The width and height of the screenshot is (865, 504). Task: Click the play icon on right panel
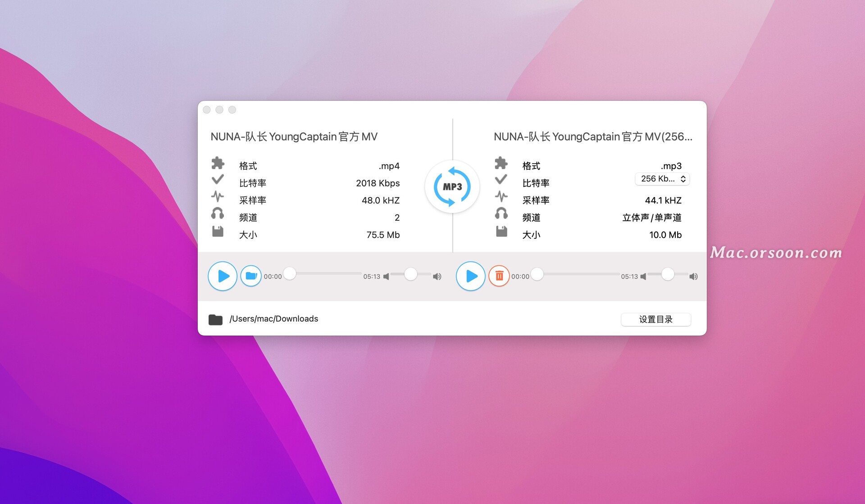pyautogui.click(x=472, y=275)
